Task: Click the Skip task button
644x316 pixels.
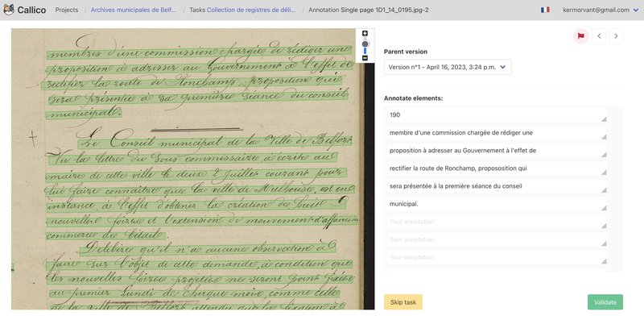Action: [403, 302]
